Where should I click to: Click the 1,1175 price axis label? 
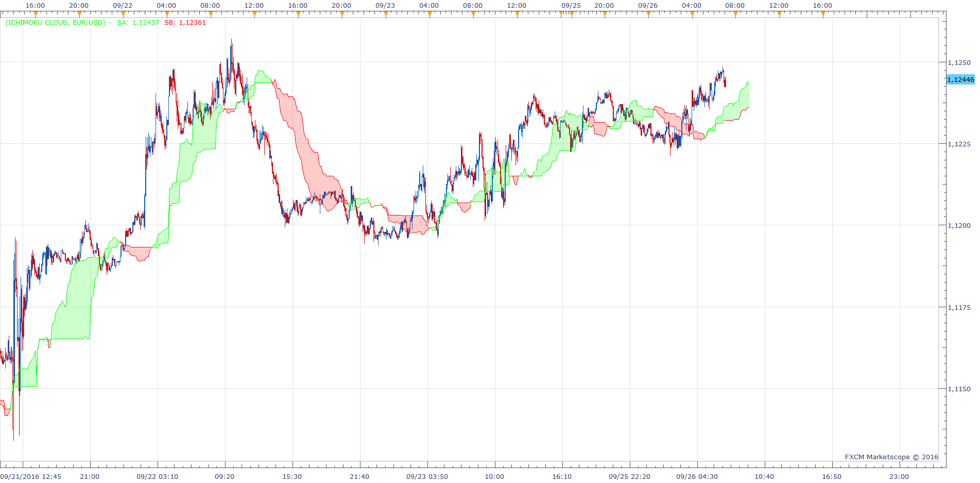coord(959,307)
